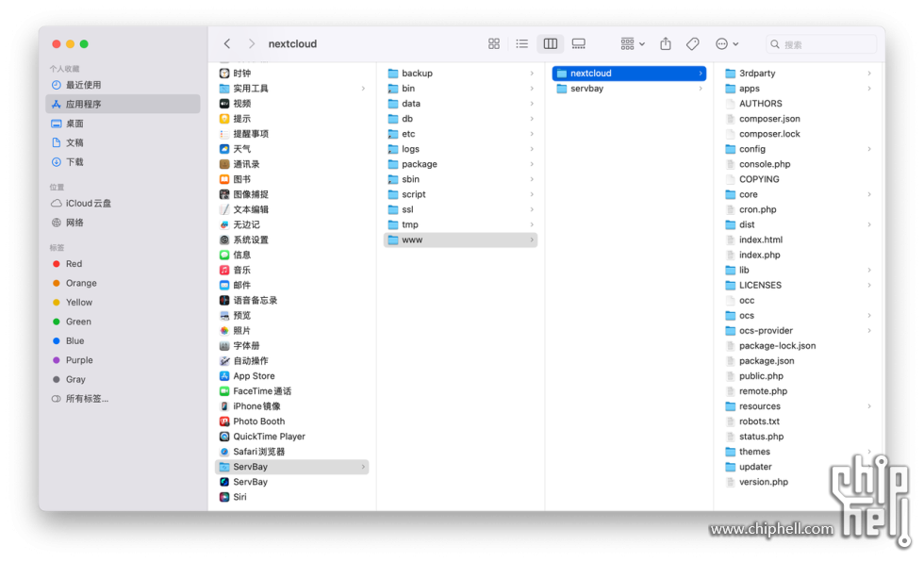Select the Purple tag
Screen dimensions: 924x562
point(123,360)
